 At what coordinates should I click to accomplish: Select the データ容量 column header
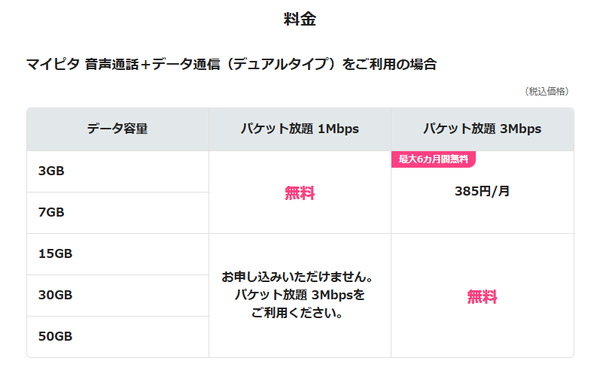click(x=117, y=129)
